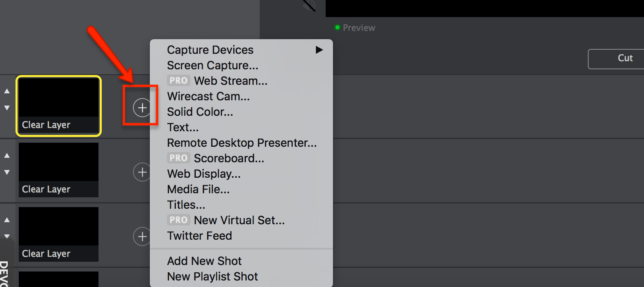Click up arrow of the third layer
This screenshot has width=644, height=287.
coord(7,220)
